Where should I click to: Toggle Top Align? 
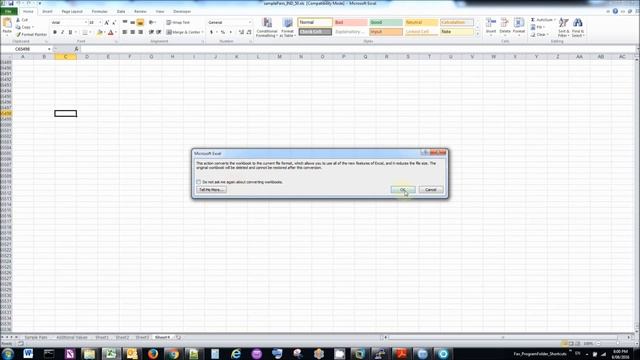[x=125, y=22]
